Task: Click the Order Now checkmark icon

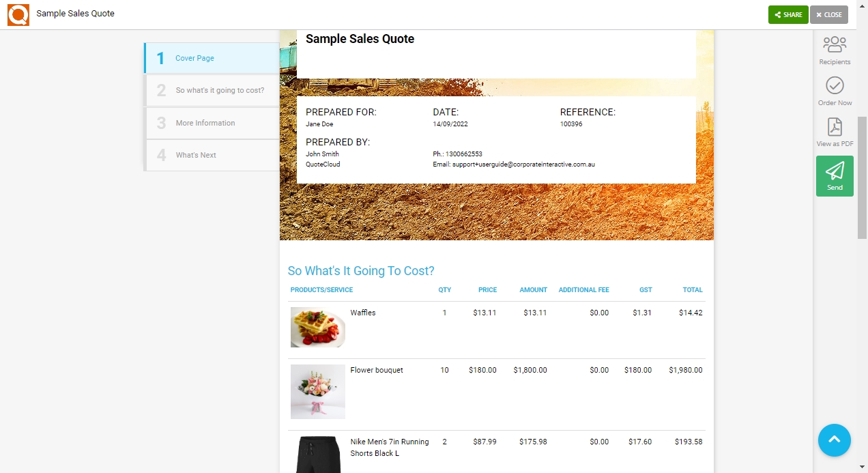Action: pos(835,85)
